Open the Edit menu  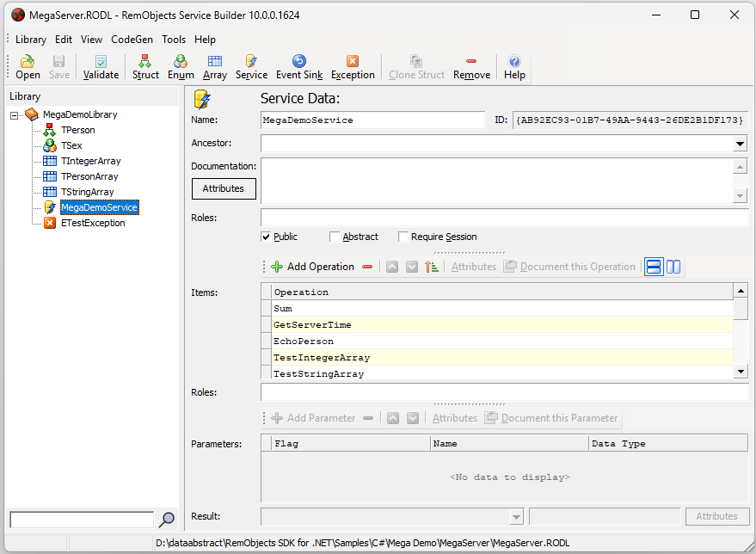(63, 40)
